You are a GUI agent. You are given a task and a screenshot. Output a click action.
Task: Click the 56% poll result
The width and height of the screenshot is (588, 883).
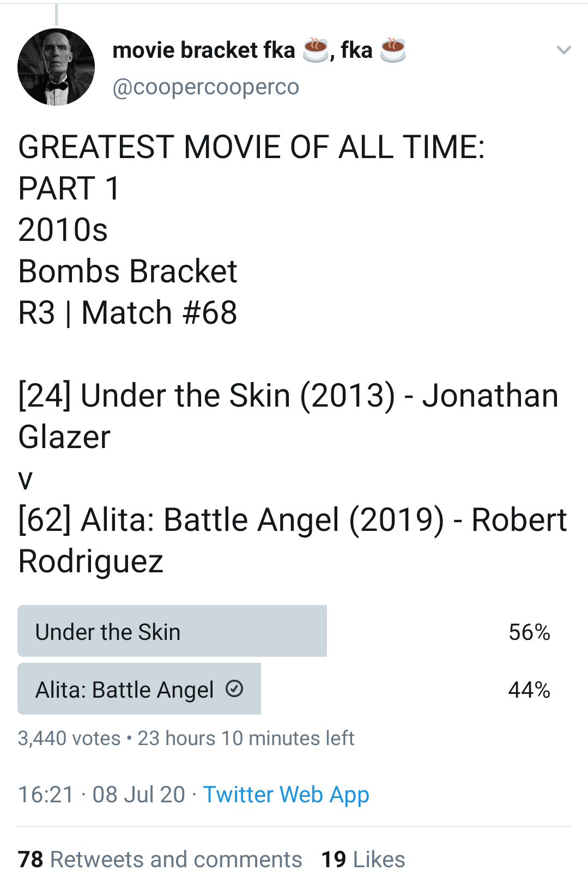point(529,632)
